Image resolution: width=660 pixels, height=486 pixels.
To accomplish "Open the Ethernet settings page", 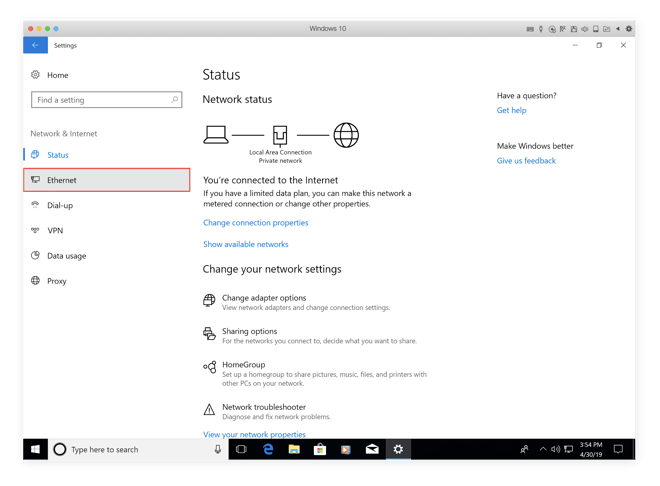I will (x=106, y=180).
